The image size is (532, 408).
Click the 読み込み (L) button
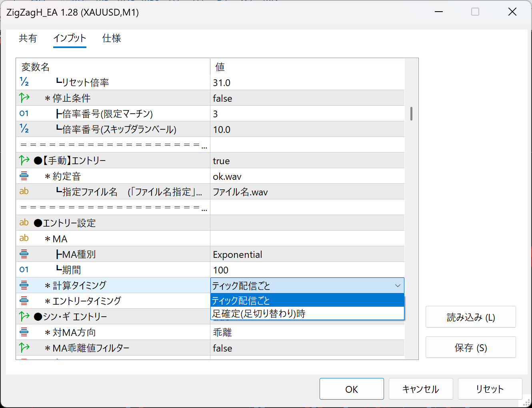coord(470,317)
